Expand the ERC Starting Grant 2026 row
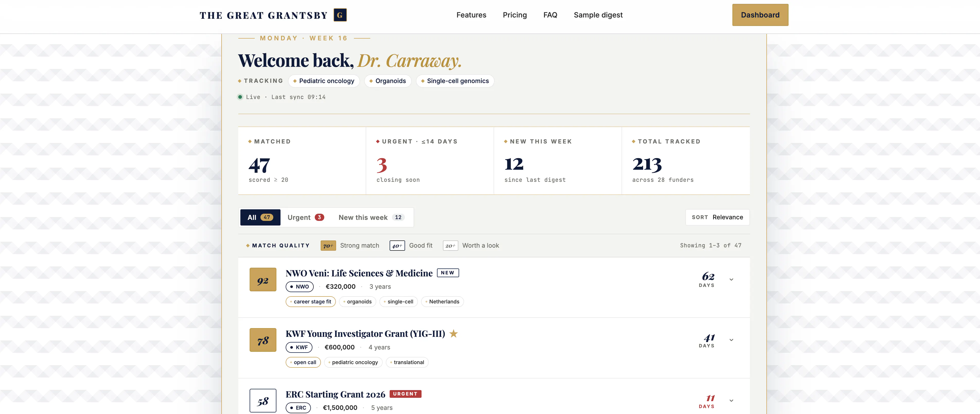Screen dimensions: 980x414 731,400
